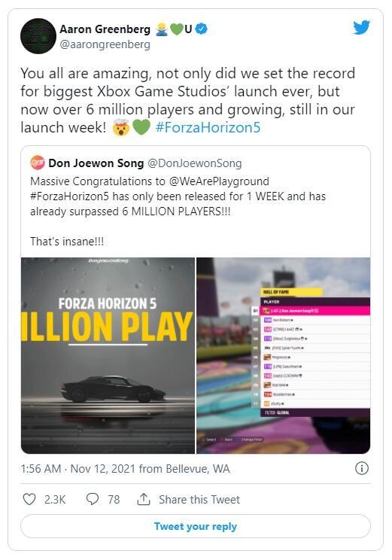Click Don Joewon Song's avatar icon
This screenshot has width=392, height=560.
coord(38,163)
